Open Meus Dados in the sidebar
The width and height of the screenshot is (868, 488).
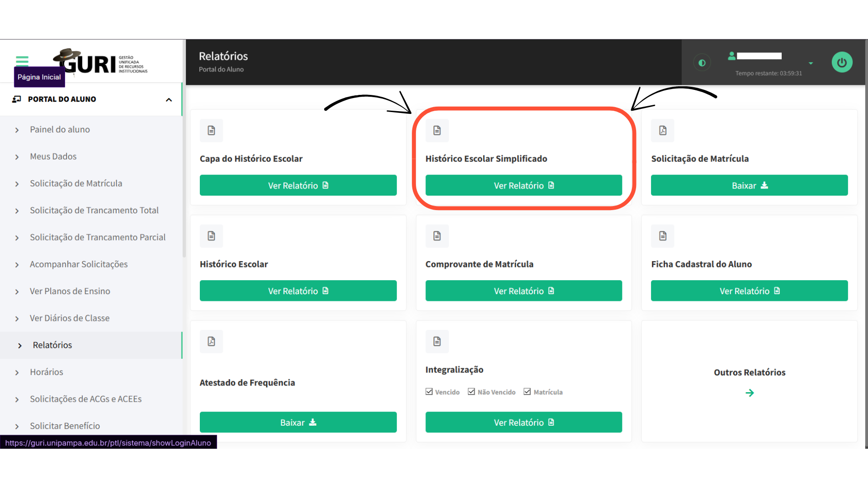pos(53,156)
